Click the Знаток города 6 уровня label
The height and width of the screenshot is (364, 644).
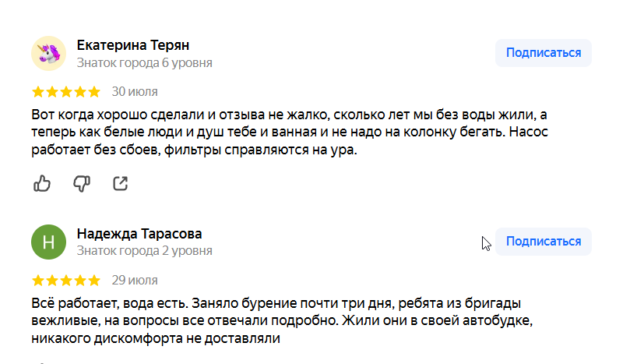click(145, 63)
